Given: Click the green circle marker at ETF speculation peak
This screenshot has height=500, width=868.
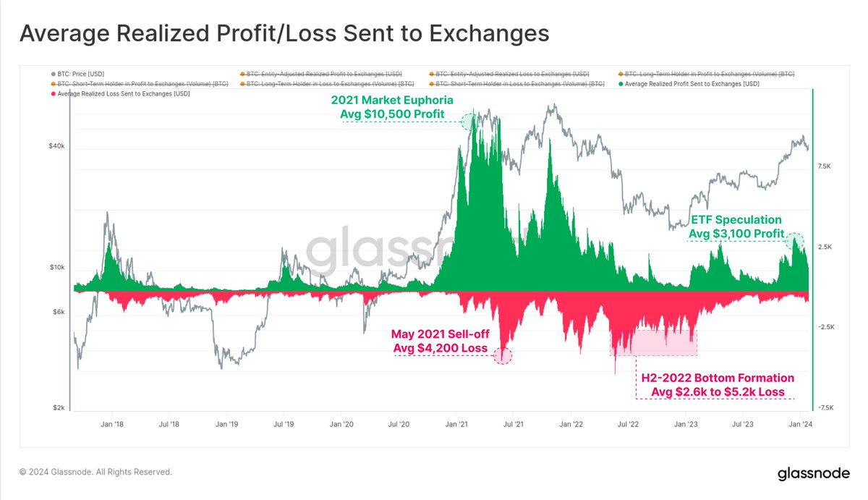Looking at the screenshot, I should click(796, 241).
